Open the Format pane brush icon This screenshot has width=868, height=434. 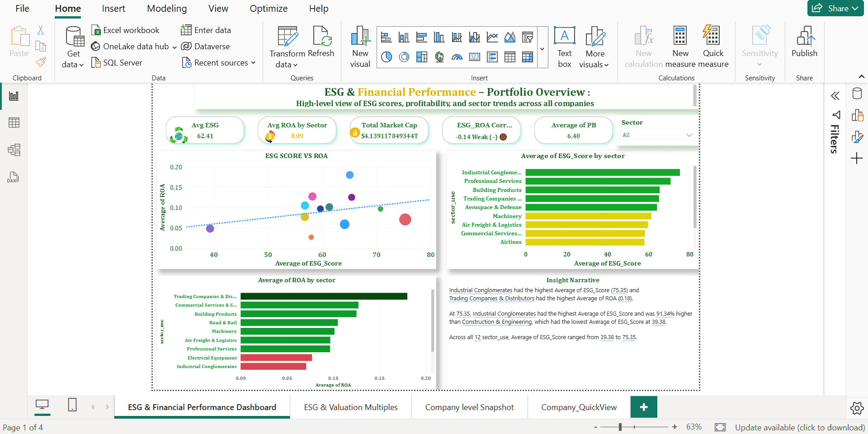pyautogui.click(x=857, y=137)
